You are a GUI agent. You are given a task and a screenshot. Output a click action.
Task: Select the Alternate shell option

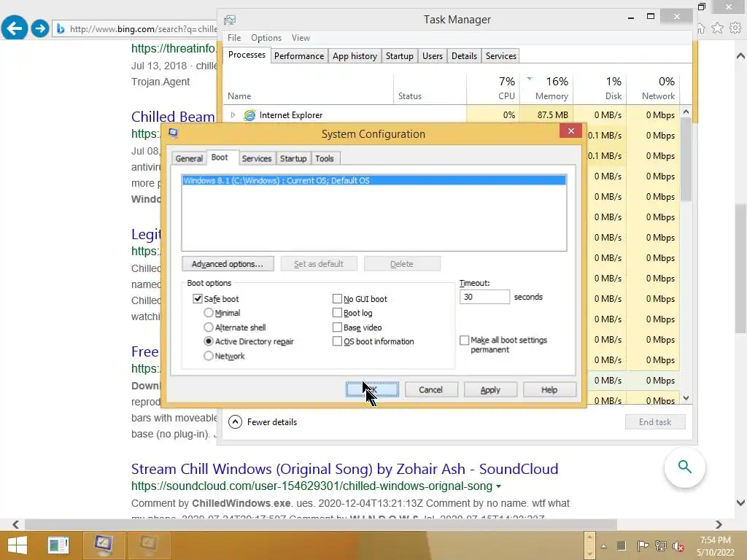pos(208,327)
